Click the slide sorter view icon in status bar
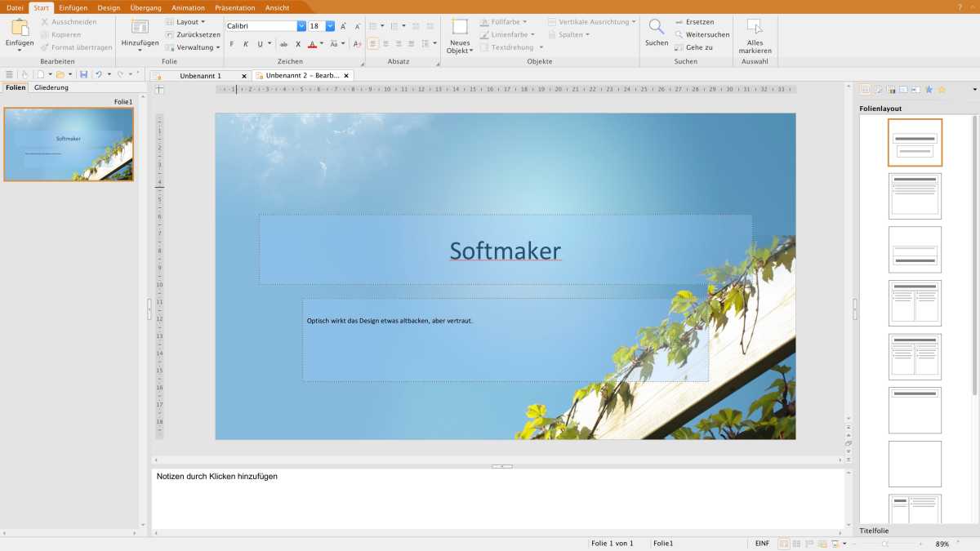Viewport: 980px width, 551px height. point(796,544)
